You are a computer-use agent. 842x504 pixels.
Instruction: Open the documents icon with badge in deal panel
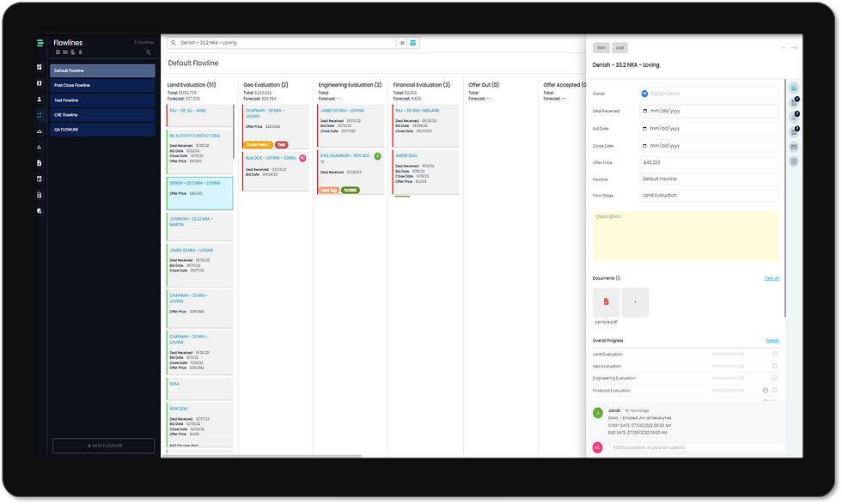(x=794, y=103)
